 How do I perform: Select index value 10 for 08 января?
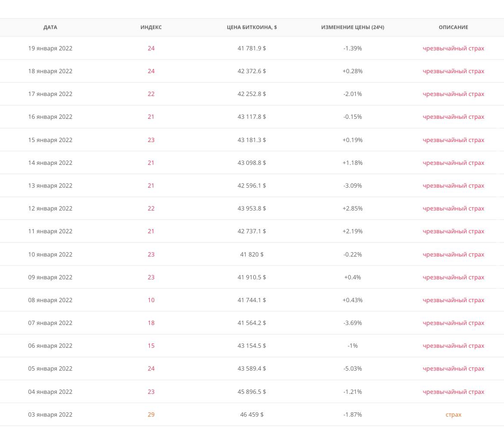pos(151,300)
